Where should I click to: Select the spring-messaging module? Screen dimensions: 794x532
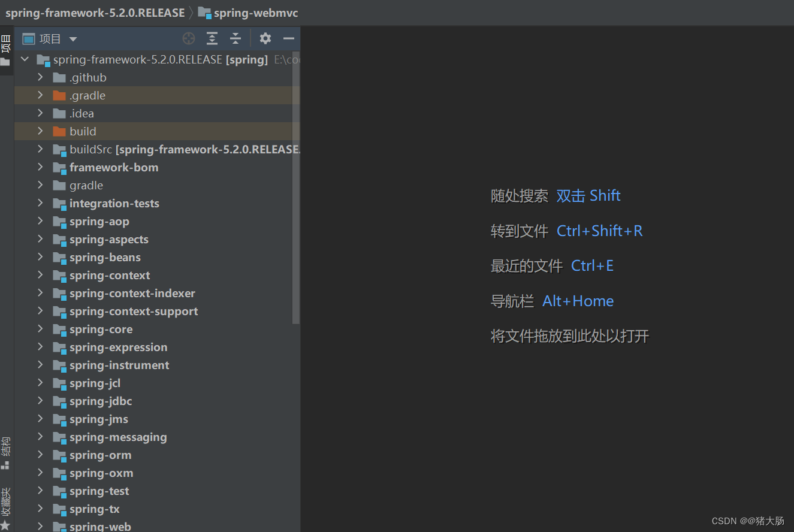(157, 437)
